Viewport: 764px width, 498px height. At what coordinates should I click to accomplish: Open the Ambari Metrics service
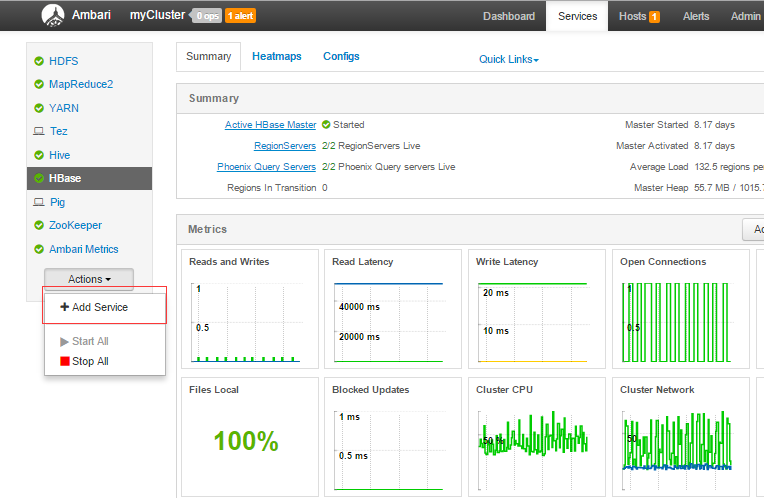point(83,249)
